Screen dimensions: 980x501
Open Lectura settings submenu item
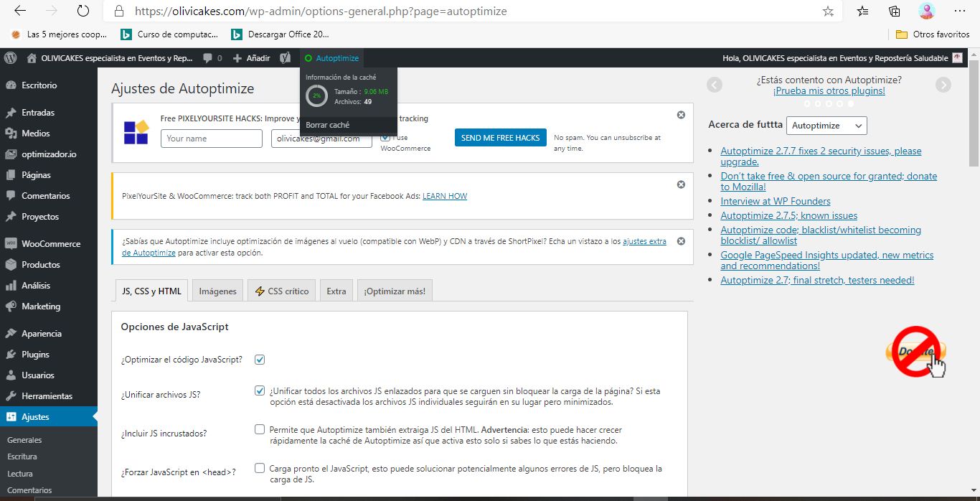point(20,474)
